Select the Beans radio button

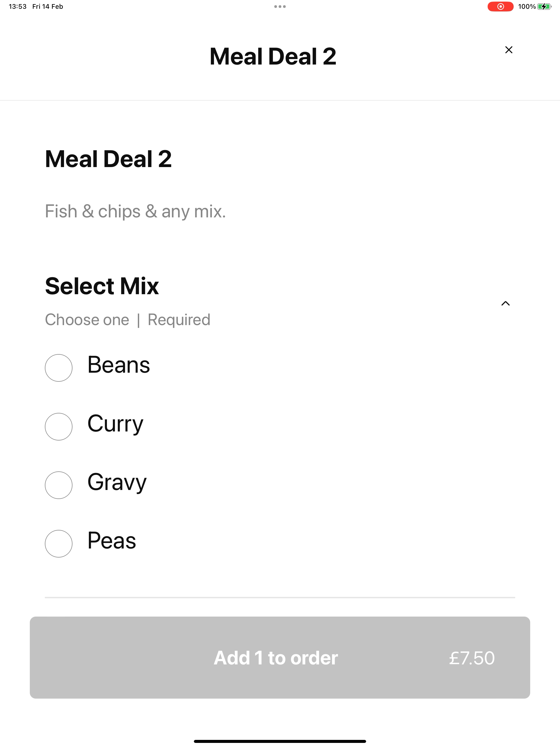59,368
